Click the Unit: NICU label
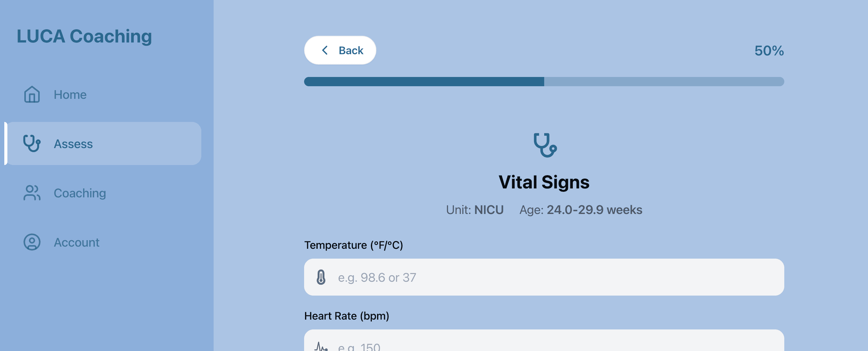The width and height of the screenshot is (868, 351). [474, 209]
